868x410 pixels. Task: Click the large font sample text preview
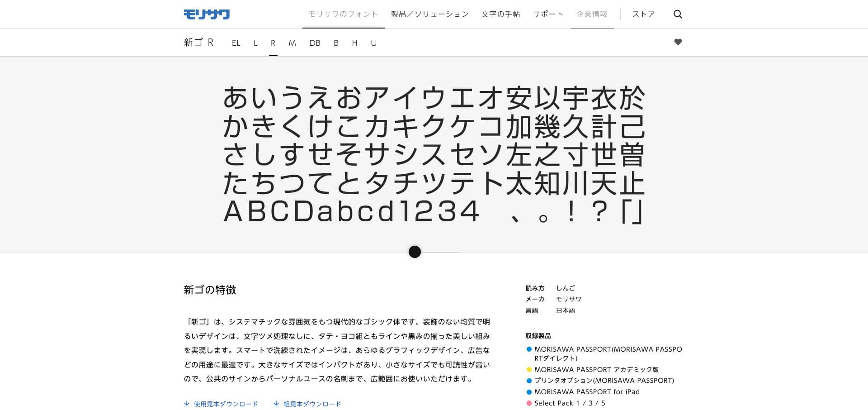(434, 155)
